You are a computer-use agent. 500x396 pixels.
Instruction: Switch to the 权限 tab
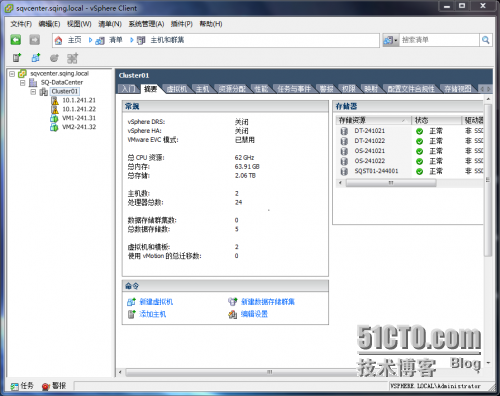349,89
